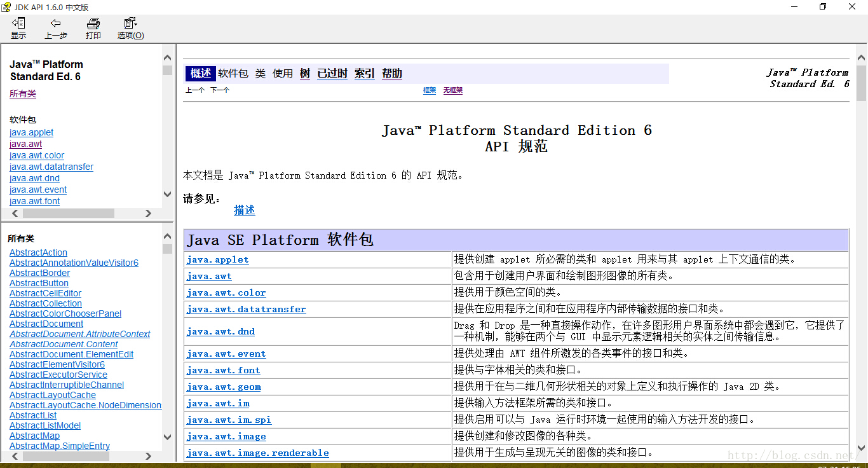This screenshot has height=468, width=868.
Task: Click the JDK API window title icon
Action: point(6,7)
